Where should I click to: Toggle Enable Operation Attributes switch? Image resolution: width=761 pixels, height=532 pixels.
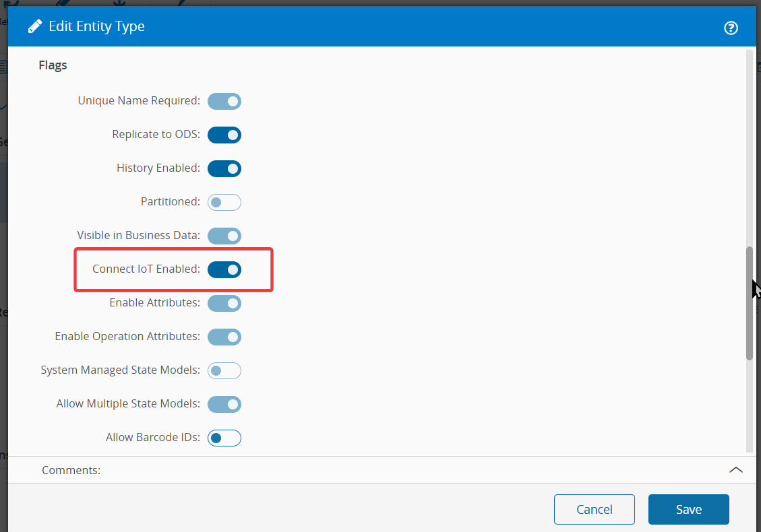[x=224, y=337]
